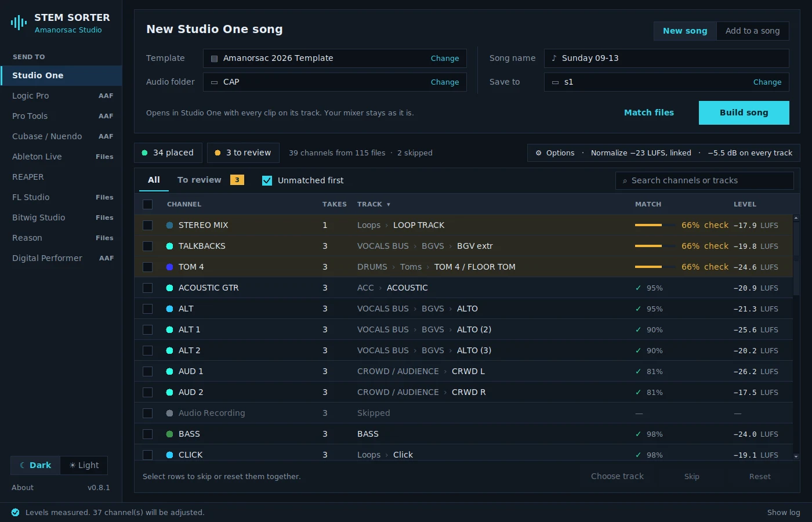
Task: Focus the Search channels or tracks field
Action: pyautogui.click(x=704, y=181)
